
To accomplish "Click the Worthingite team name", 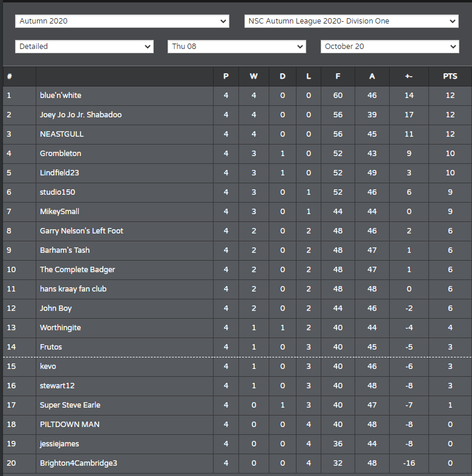I will 61,328.
